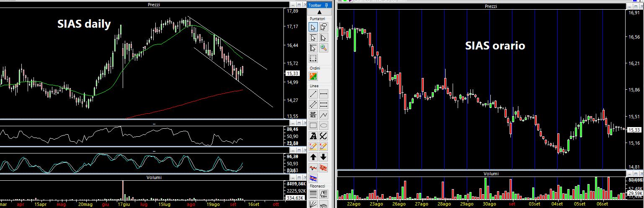Click the Prezzi header of daily chart
Screen dimensions: 644x208
[154, 5]
